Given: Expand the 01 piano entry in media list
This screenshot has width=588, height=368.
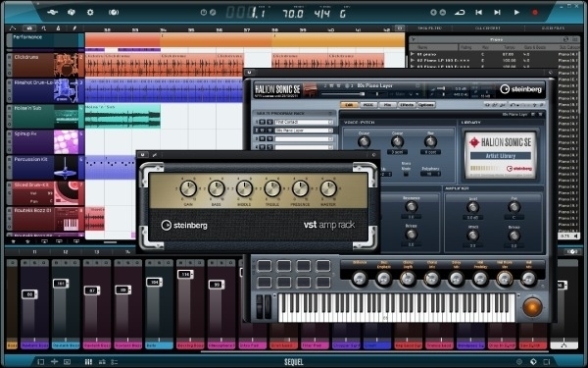Looking at the screenshot, I should click(x=413, y=54).
